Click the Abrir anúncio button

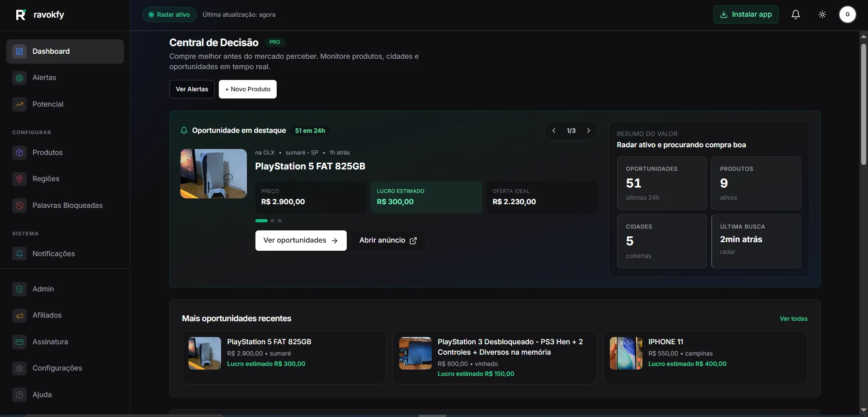(x=388, y=241)
